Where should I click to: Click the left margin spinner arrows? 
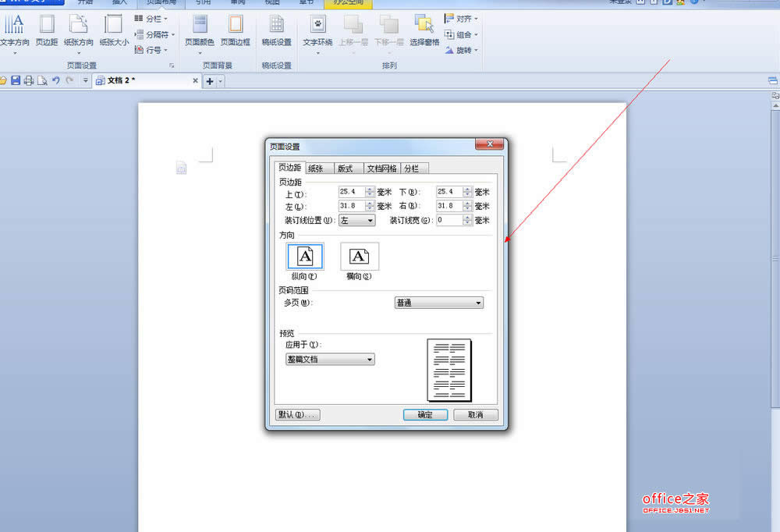(x=370, y=206)
